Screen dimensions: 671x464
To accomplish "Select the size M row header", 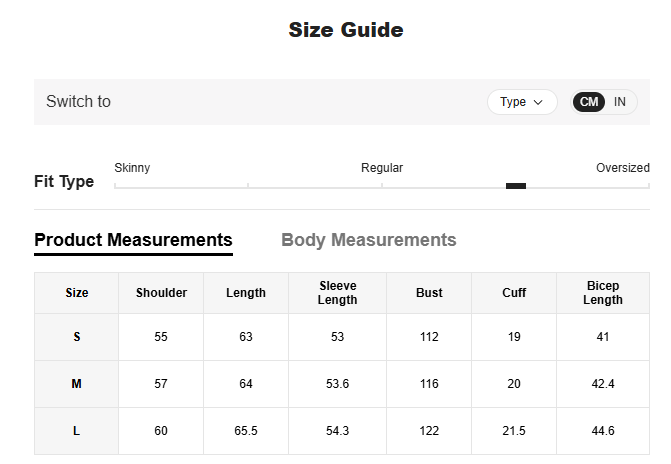I will 77,384.
